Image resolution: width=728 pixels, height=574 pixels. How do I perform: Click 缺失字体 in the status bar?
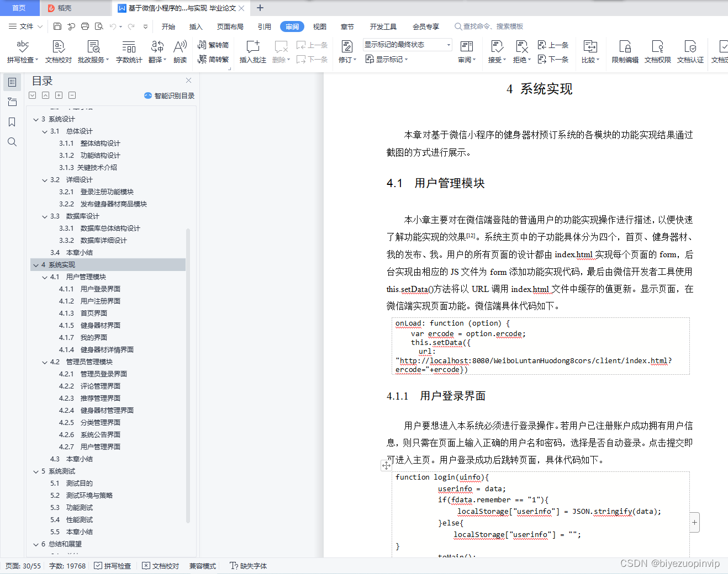point(249,566)
